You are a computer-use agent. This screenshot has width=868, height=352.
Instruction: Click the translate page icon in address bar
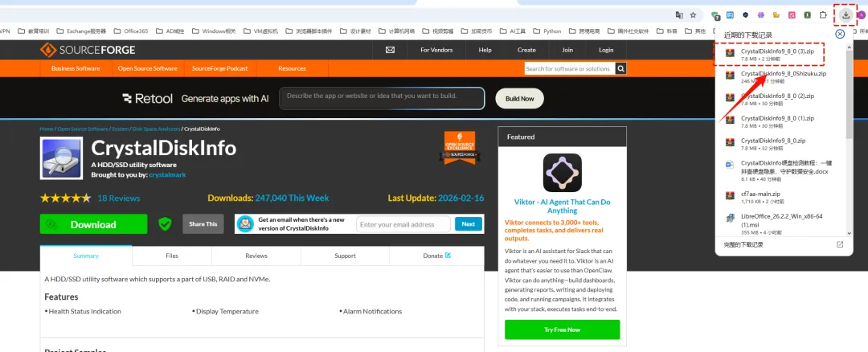click(x=679, y=15)
